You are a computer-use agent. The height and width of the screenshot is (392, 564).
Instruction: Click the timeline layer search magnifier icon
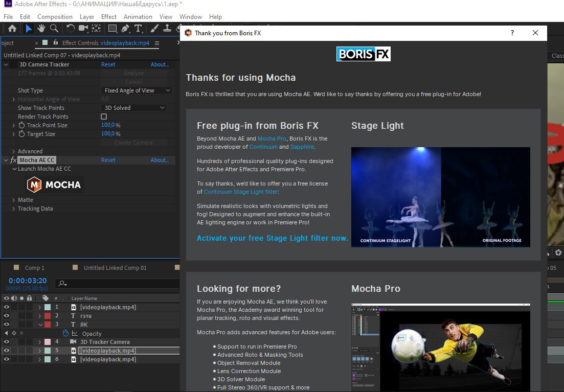click(62, 283)
